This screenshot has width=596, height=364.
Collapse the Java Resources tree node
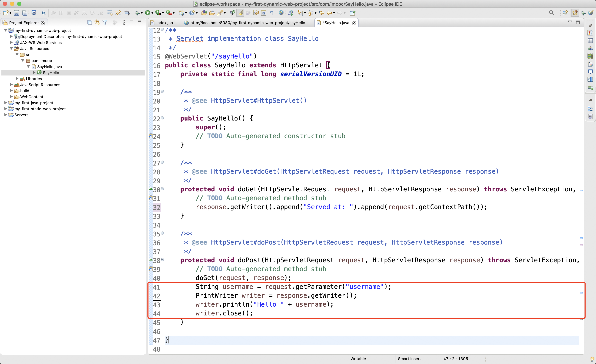click(x=11, y=48)
